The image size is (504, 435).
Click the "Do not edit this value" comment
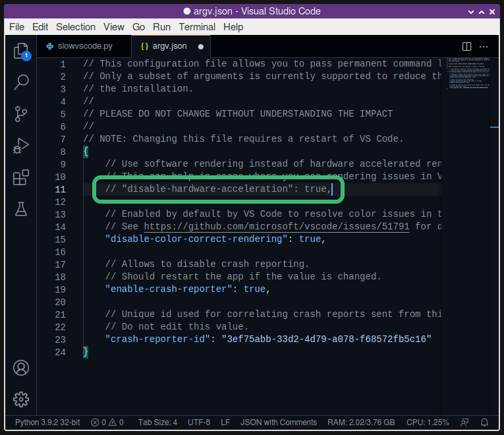click(x=177, y=327)
